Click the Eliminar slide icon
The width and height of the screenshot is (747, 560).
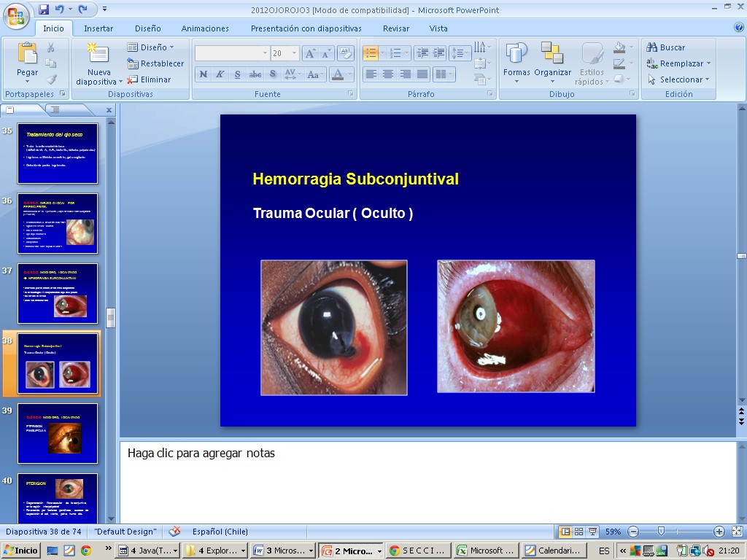point(133,79)
